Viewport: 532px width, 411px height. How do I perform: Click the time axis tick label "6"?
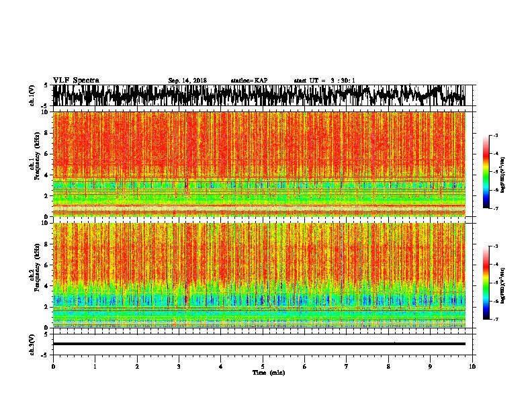coord(304,367)
